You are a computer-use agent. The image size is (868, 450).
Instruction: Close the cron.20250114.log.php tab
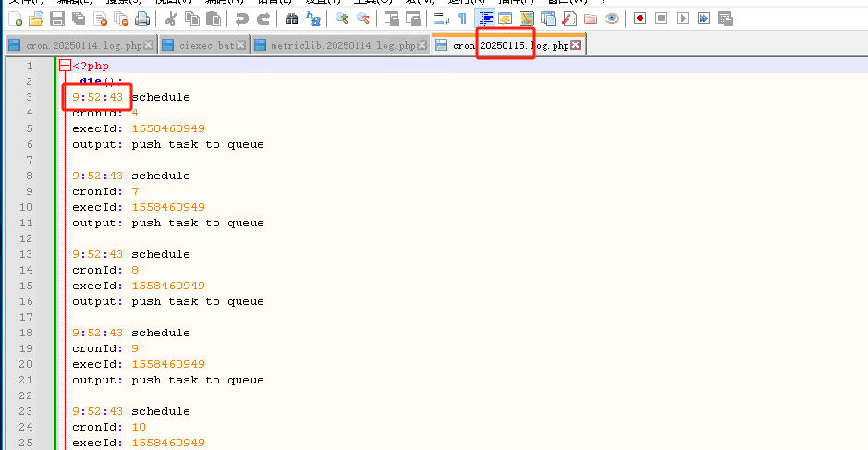pos(148,45)
